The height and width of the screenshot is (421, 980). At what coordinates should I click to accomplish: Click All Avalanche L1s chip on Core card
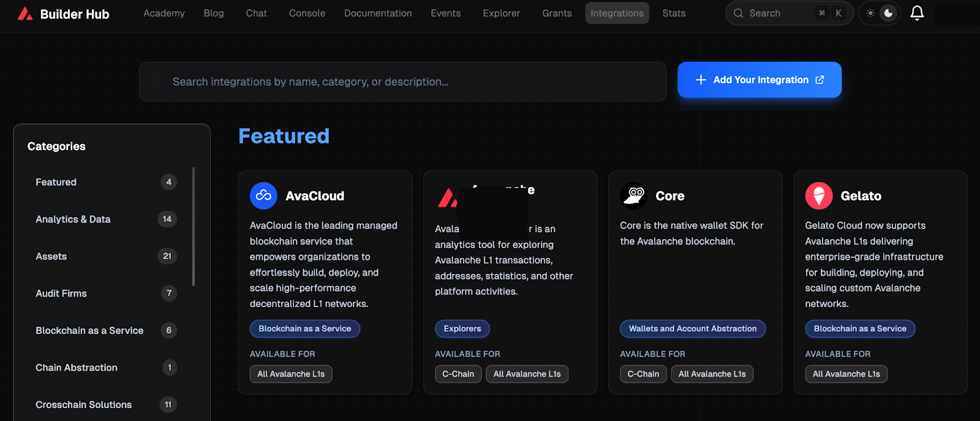pos(712,374)
